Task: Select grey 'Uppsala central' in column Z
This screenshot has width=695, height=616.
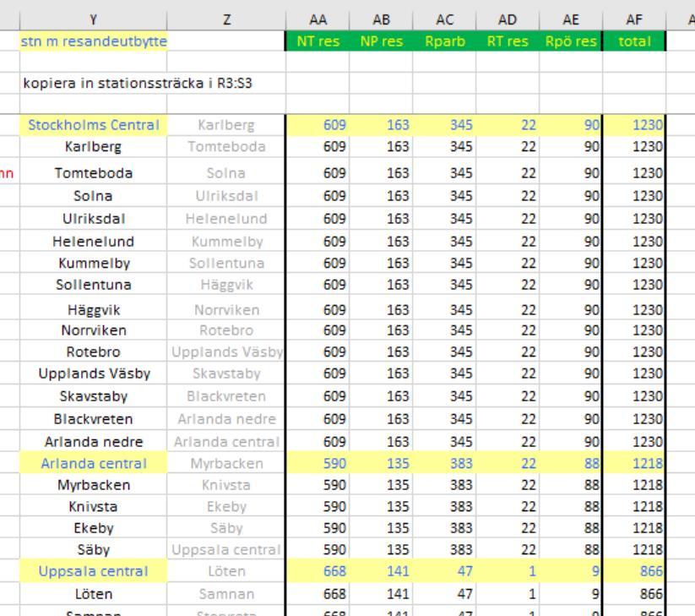Action: [x=226, y=550]
